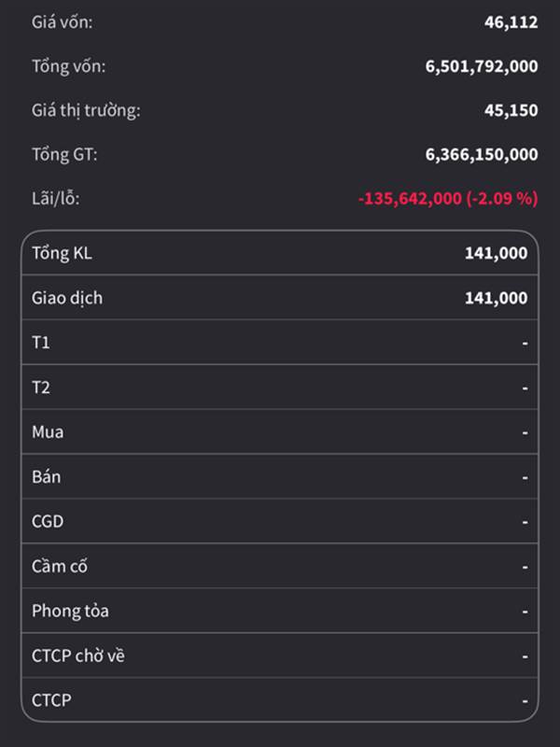The image size is (560, 747).
Task: Select the cost price value 46,112
Action: pos(511,22)
